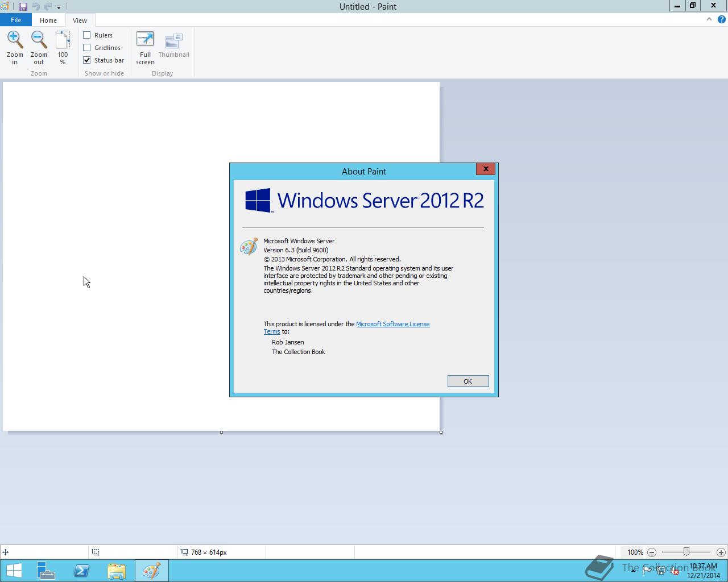Image resolution: width=728 pixels, height=582 pixels.
Task: Click status bar zoom in plus button
Action: click(721, 552)
